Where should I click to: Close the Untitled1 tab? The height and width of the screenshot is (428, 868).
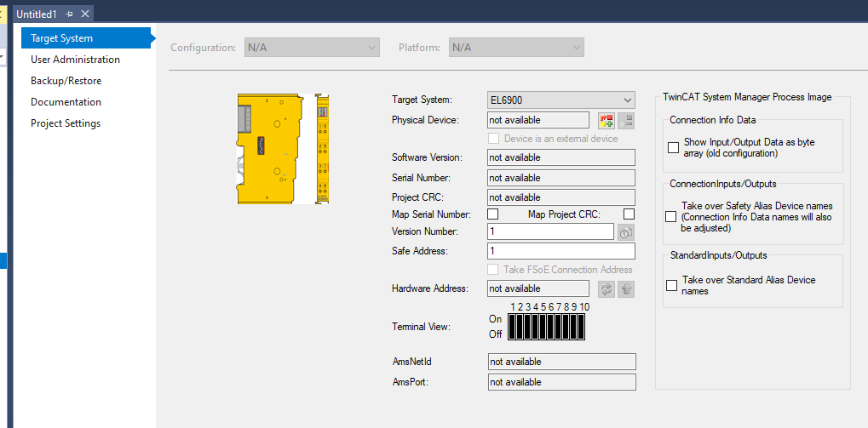pos(84,14)
